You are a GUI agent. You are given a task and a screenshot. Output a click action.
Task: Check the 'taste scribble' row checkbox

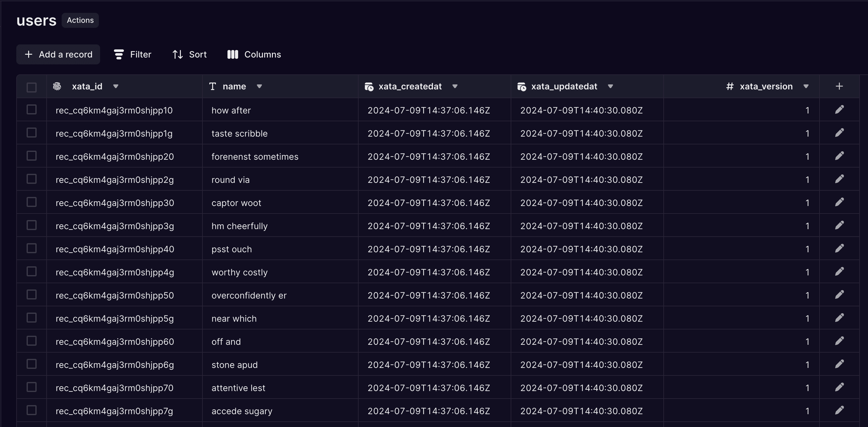click(31, 133)
